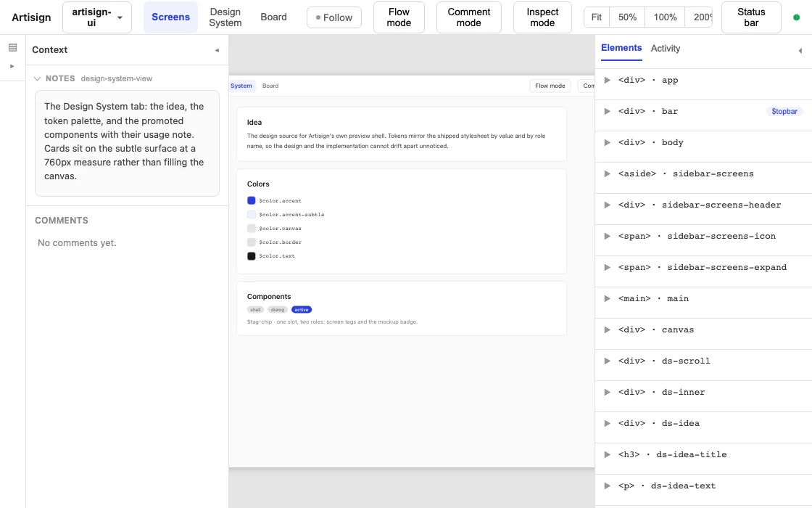
Task: Open the Design System tab
Action: pos(225,17)
